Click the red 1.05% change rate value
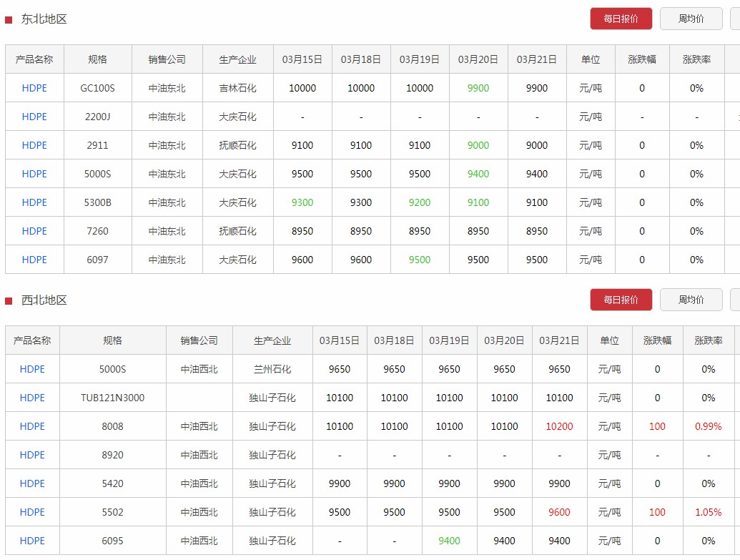Image resolution: width=740 pixels, height=560 pixels. (708, 512)
